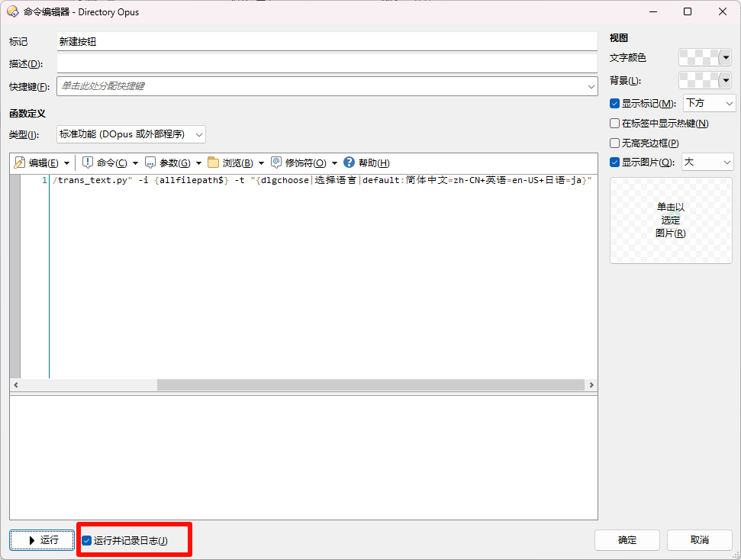
Task: Click the Arguments speech-bubble icon
Action: 150,163
